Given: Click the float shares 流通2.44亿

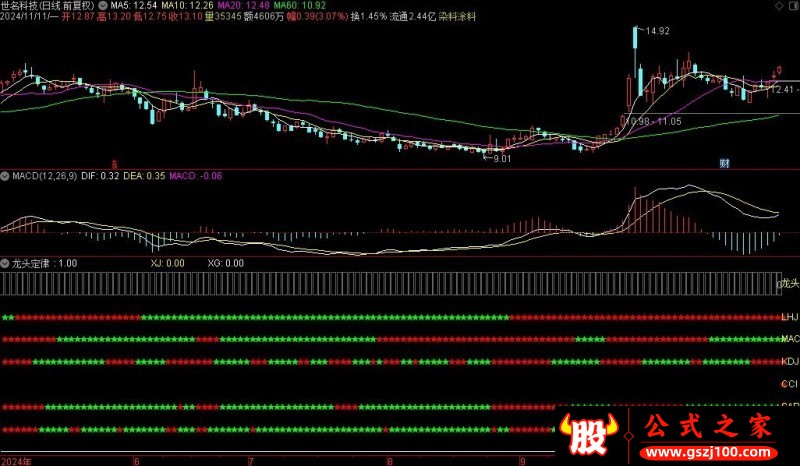Looking at the screenshot, I should coord(413,17).
